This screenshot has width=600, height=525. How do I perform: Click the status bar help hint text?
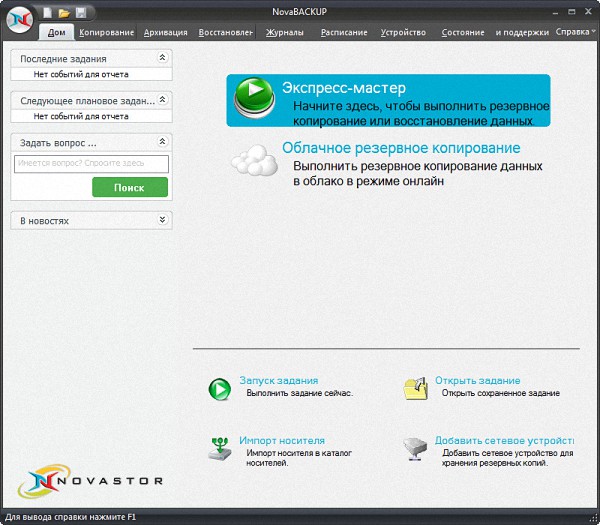coord(70,517)
